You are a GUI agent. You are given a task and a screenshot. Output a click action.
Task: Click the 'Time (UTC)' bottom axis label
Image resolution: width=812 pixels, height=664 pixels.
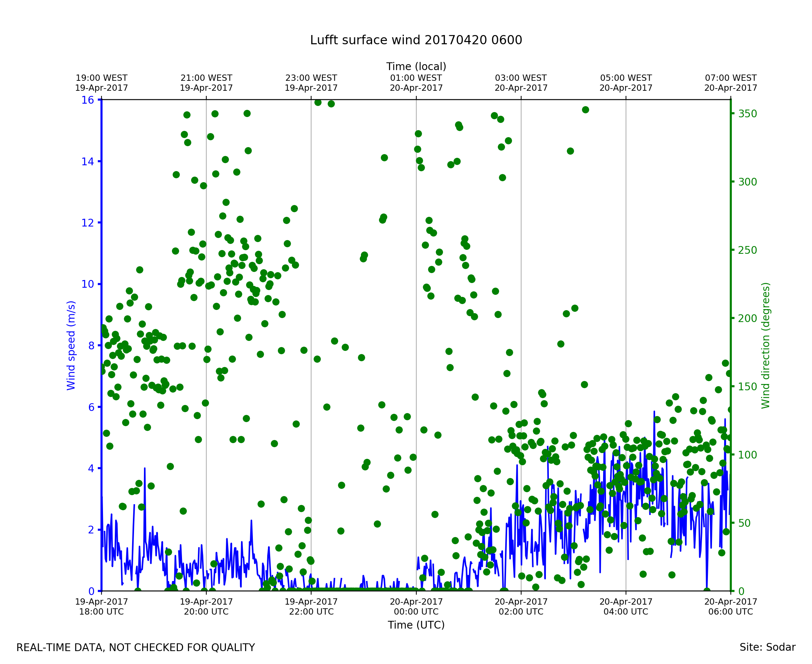coord(416,625)
